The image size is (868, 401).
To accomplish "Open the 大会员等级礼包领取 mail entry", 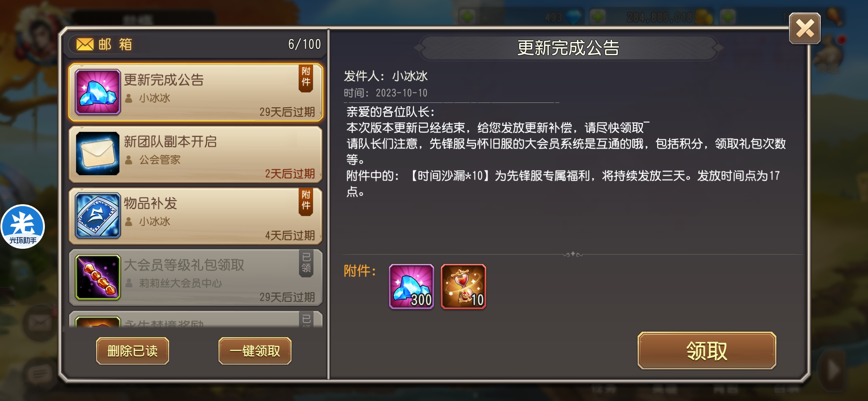I will pyautogui.click(x=195, y=277).
